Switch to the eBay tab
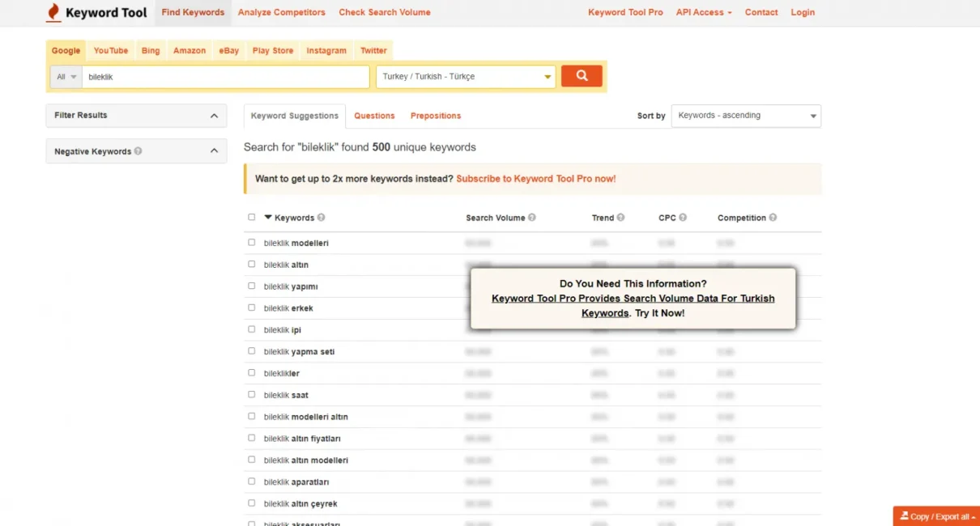Image resolution: width=980 pixels, height=526 pixels. click(x=229, y=50)
